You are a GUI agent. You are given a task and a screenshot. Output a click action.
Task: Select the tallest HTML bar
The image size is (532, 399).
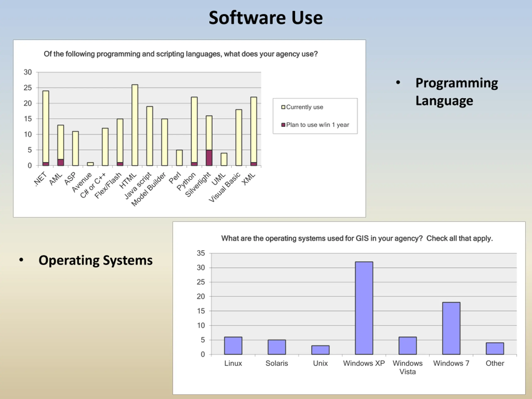tap(135, 125)
